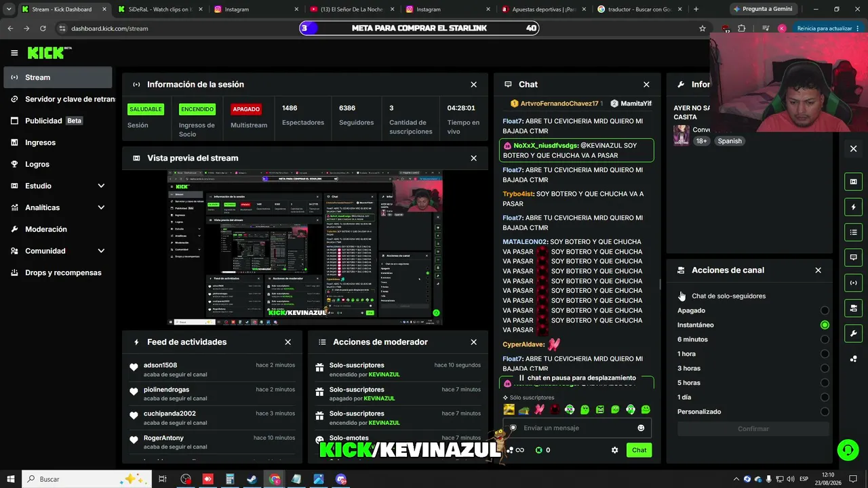The image size is (868, 488).
Task: Insert the pink butterfly emote in emote row
Action: [x=539, y=409]
